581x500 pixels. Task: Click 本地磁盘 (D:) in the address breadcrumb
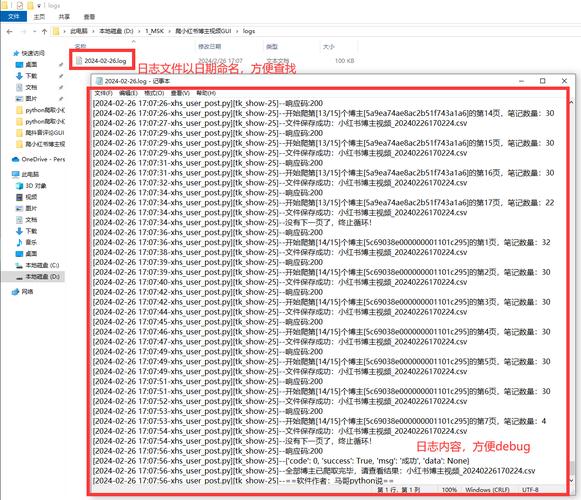(116, 31)
